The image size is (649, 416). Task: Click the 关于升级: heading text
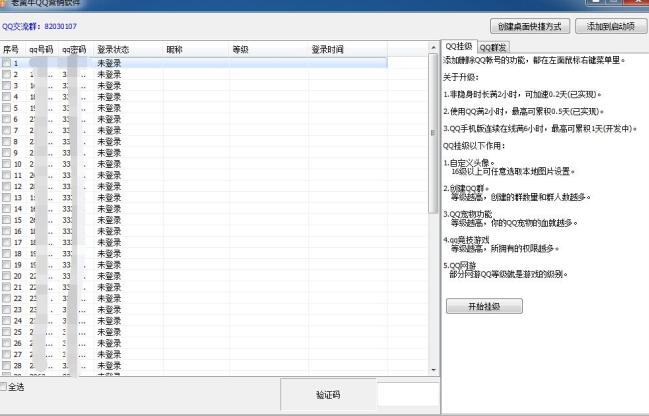coord(461,77)
